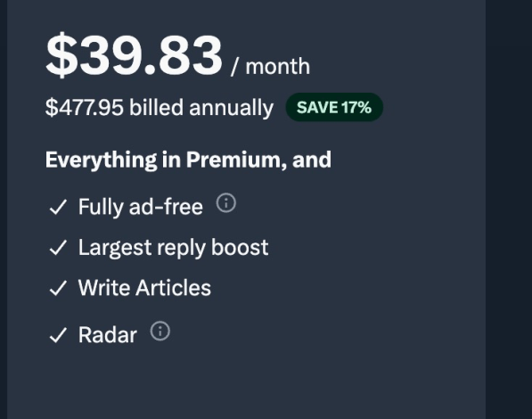Click the '/ month' label

pyautogui.click(x=270, y=66)
